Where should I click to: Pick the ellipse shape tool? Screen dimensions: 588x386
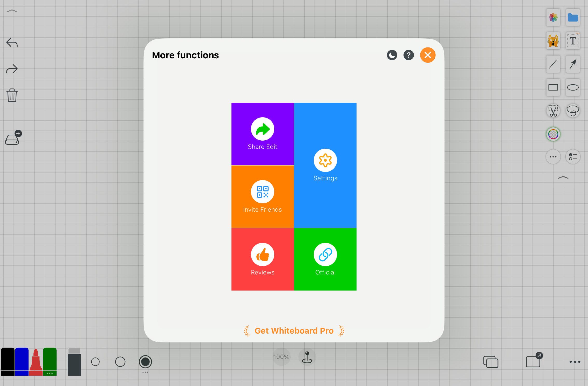click(573, 88)
